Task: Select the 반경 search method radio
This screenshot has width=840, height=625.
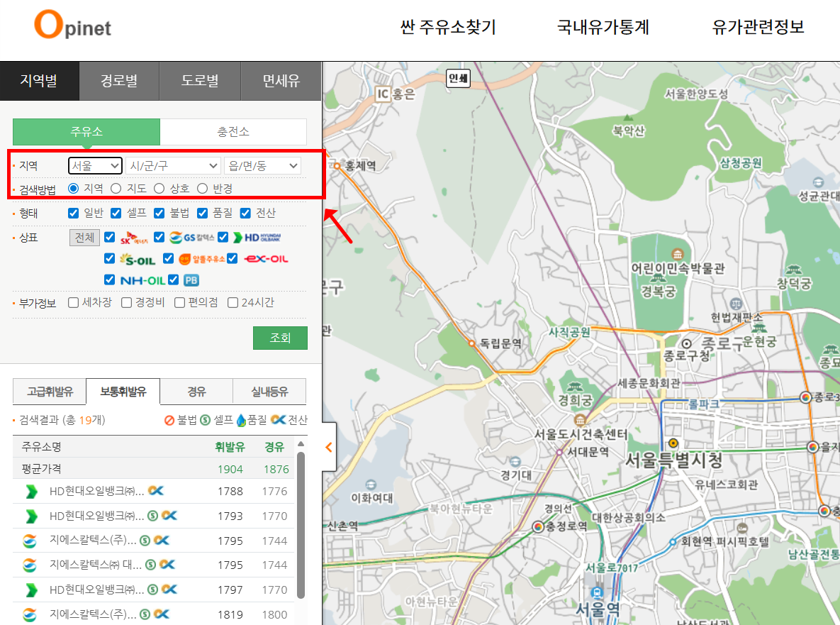Action: [202, 189]
